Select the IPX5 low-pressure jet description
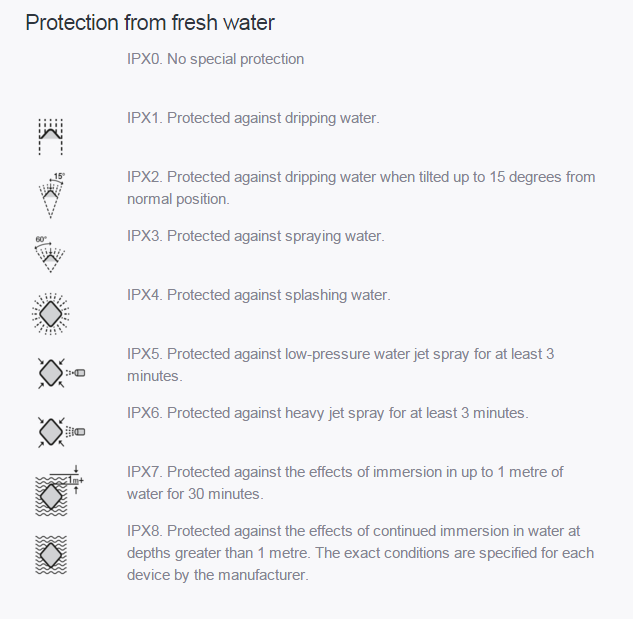The width and height of the screenshot is (633, 619). click(354, 364)
